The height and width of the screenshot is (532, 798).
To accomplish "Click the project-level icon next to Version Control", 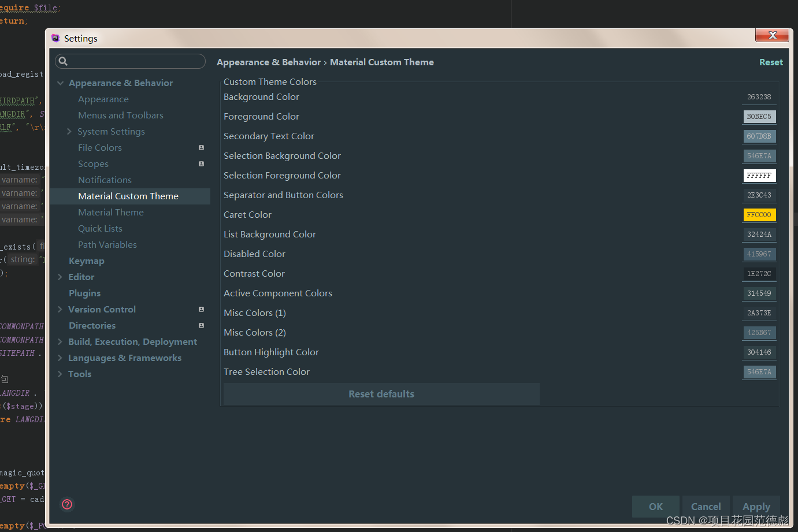I will click(x=201, y=310).
